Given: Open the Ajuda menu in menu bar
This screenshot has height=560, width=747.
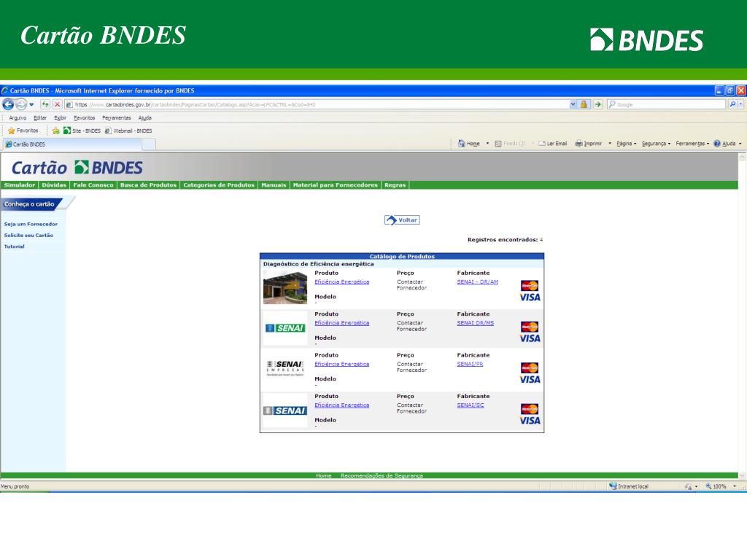Looking at the screenshot, I should pos(145,117).
